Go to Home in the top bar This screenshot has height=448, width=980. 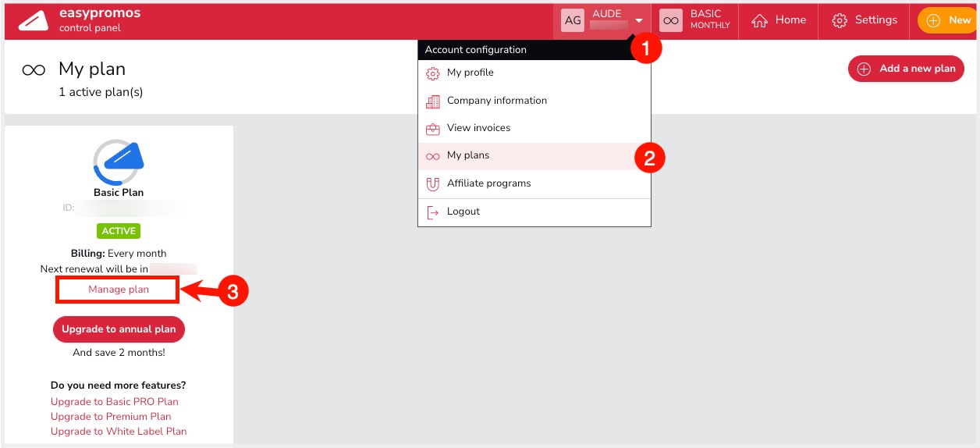(x=790, y=20)
